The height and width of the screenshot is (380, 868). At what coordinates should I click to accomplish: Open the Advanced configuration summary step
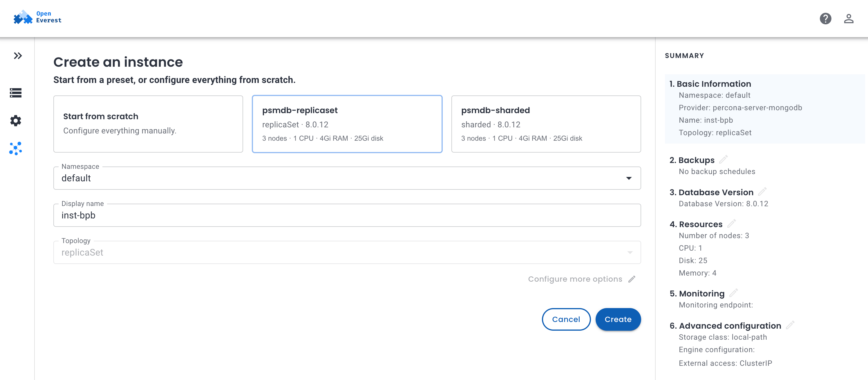click(725, 326)
